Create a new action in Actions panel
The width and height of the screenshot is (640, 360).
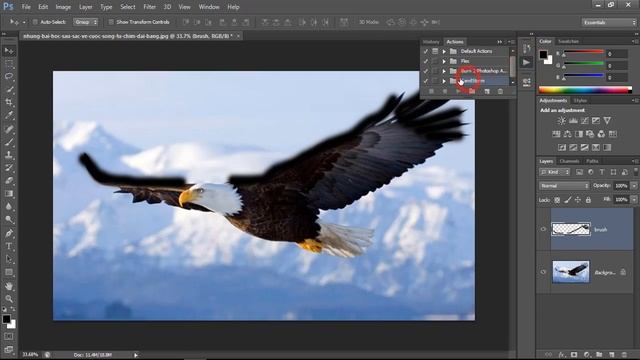tap(487, 92)
